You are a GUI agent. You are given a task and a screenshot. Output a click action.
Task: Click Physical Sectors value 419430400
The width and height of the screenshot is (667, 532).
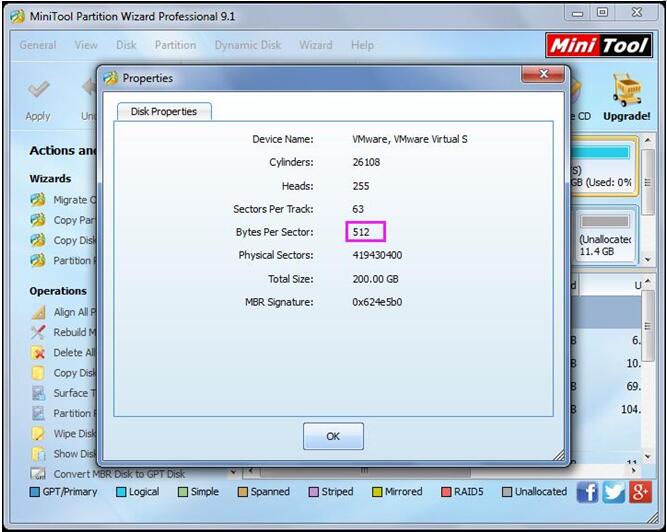coord(377,255)
